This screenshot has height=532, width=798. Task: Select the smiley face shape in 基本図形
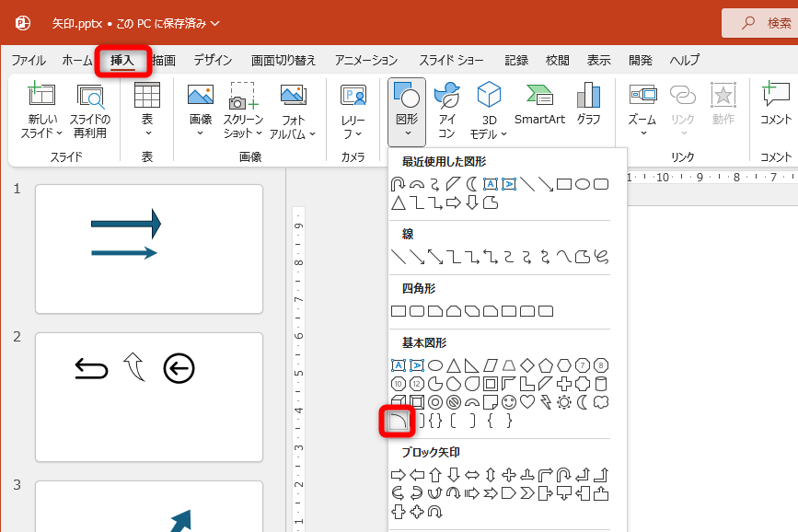tap(508, 402)
